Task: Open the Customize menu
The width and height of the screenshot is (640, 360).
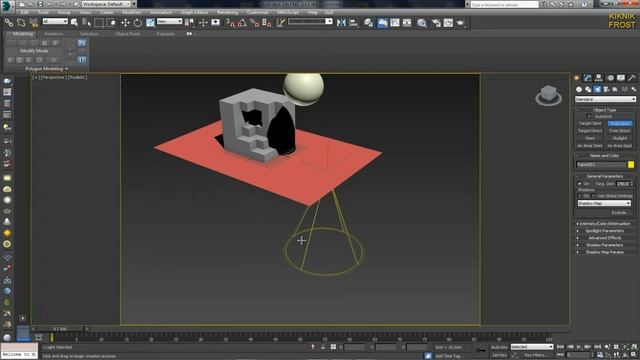Action: [258, 12]
